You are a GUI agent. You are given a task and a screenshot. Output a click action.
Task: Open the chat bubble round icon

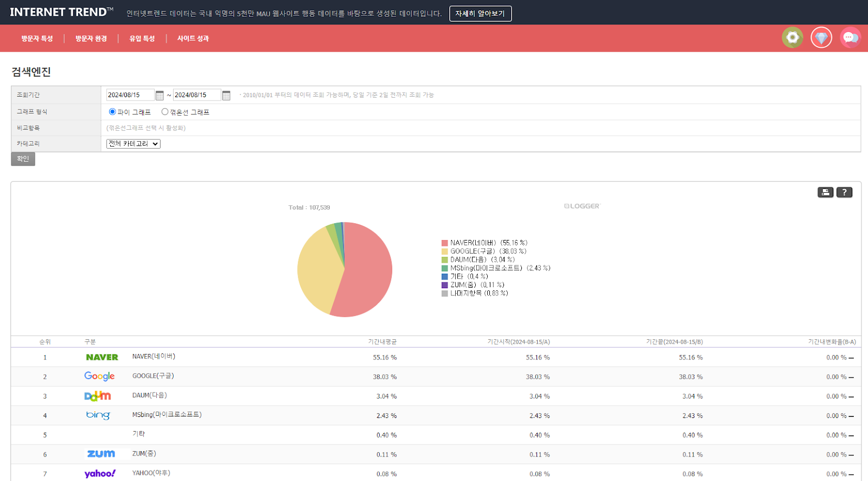pyautogui.click(x=850, y=37)
